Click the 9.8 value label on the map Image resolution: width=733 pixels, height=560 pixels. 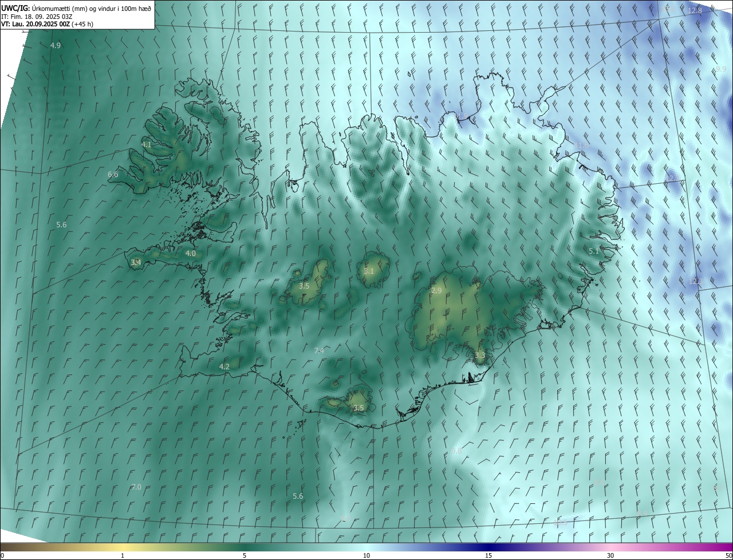[x=456, y=451]
